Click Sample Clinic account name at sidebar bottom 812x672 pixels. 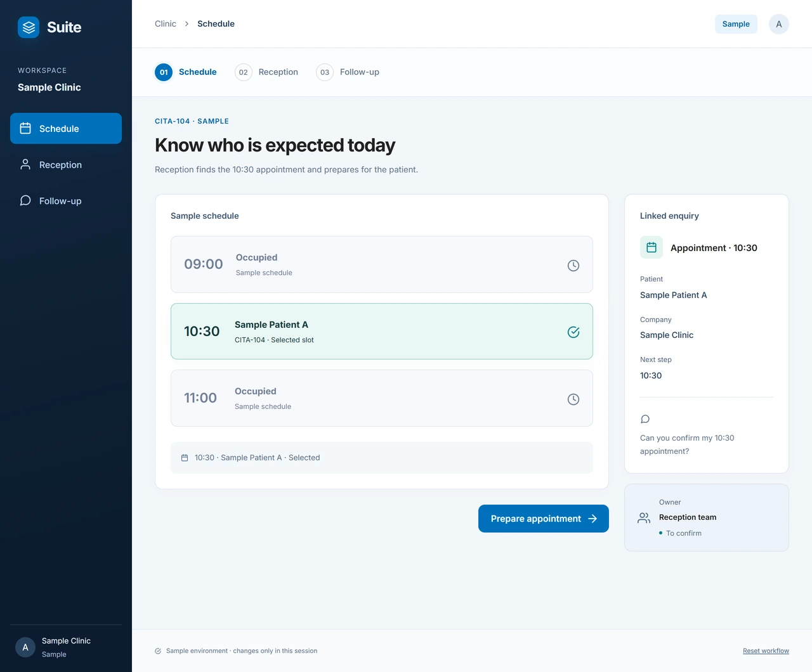tap(66, 641)
